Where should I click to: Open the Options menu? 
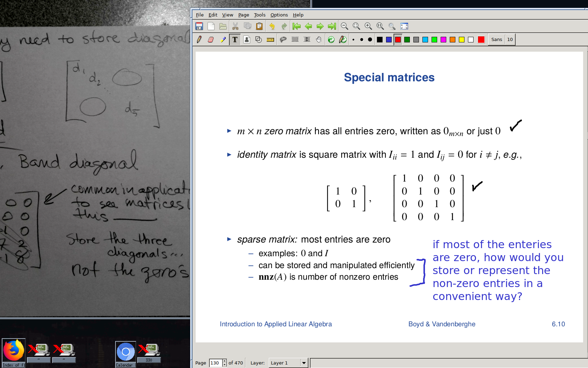pyautogui.click(x=279, y=15)
